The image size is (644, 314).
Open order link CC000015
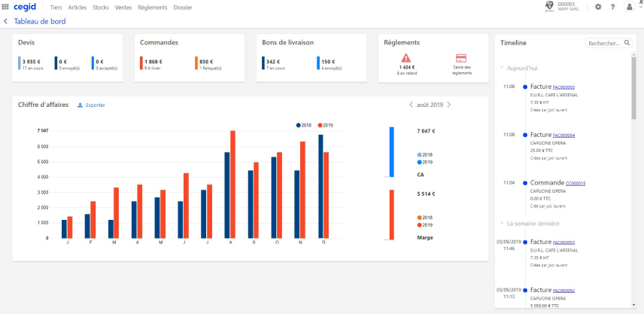coord(576,183)
